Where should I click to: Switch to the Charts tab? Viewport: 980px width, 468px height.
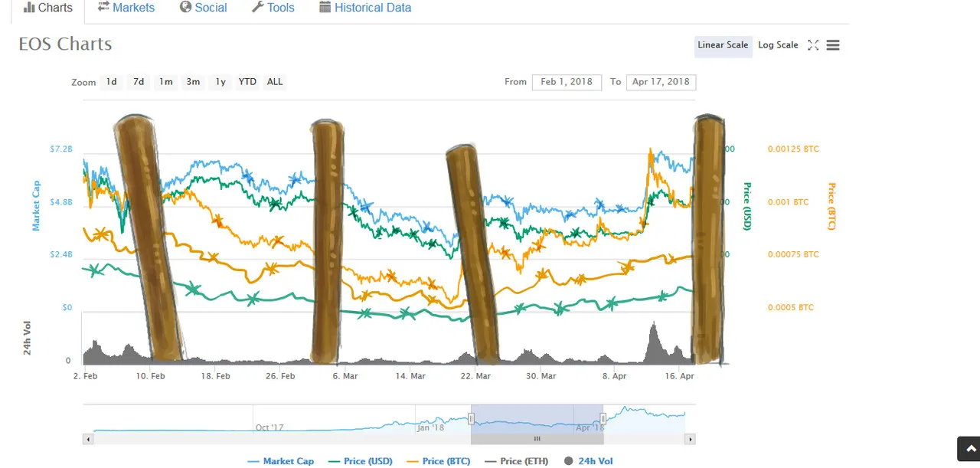(47, 8)
